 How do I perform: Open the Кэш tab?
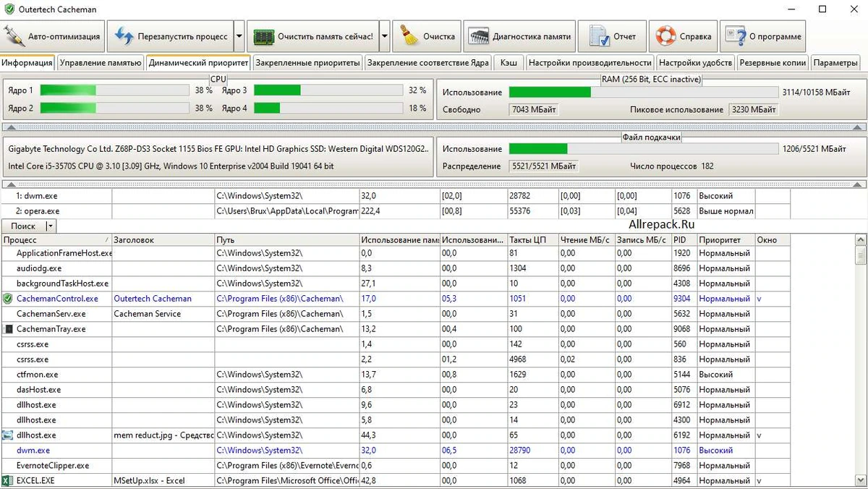click(x=509, y=63)
